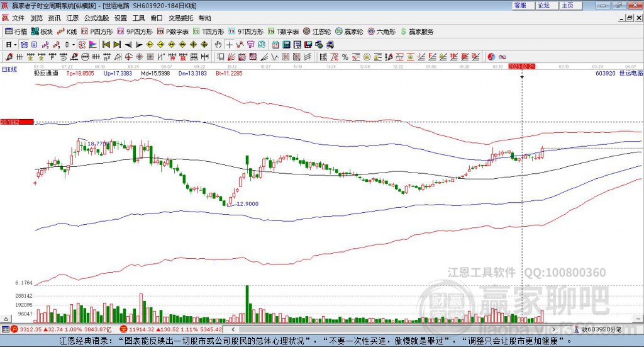Image resolution: width=644 pixels, height=347 pixels.
Task: Open the 板块 sector view
Action: pyautogui.click(x=42, y=31)
